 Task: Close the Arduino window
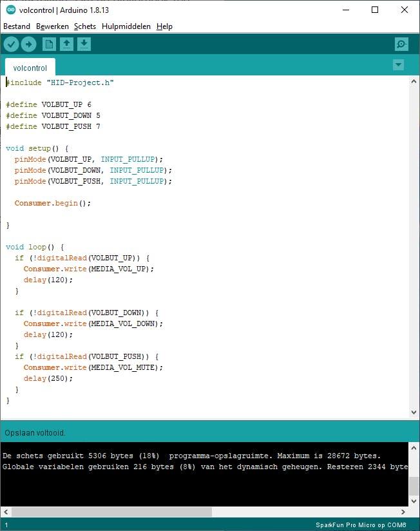coord(405,10)
